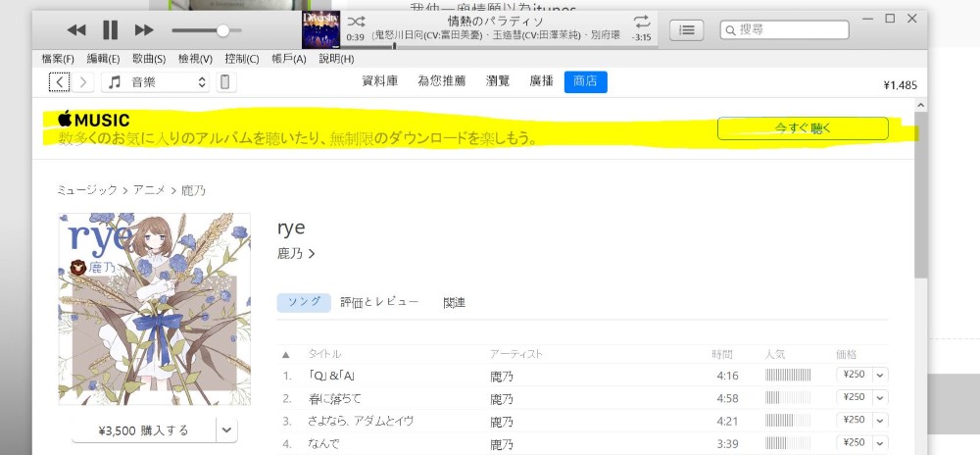Switch to 資料庫 tab

380,81
